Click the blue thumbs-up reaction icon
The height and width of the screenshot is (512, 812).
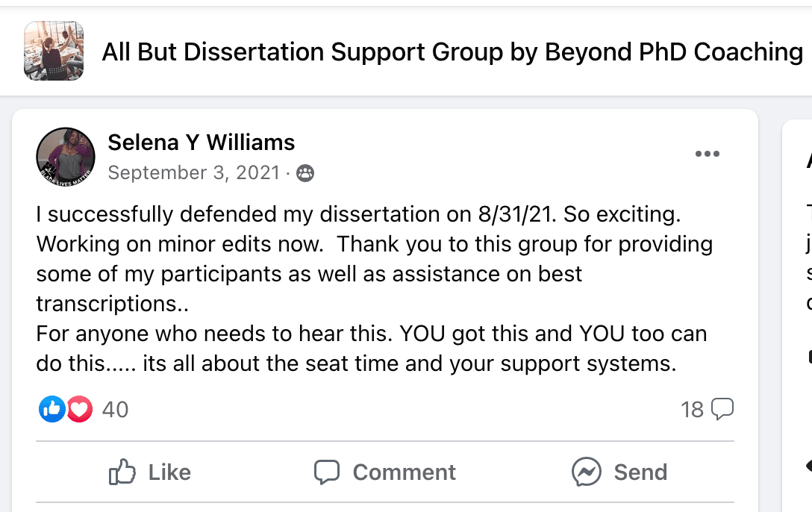pos(52,409)
